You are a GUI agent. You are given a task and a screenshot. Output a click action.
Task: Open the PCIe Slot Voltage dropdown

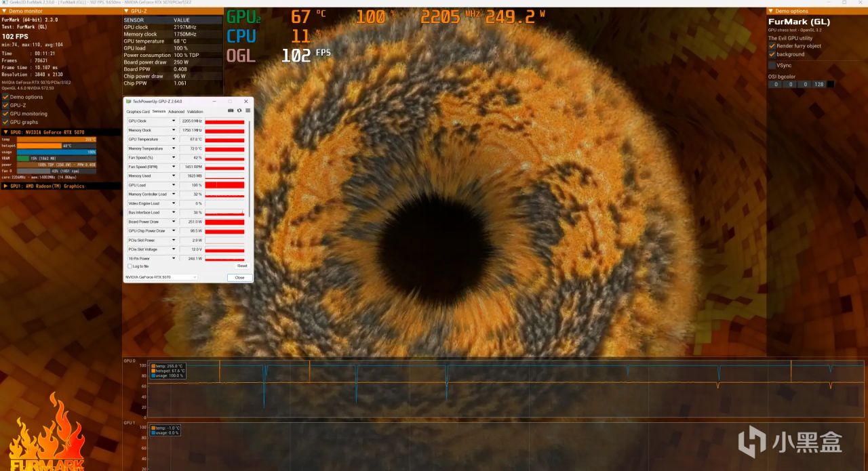tap(174, 249)
